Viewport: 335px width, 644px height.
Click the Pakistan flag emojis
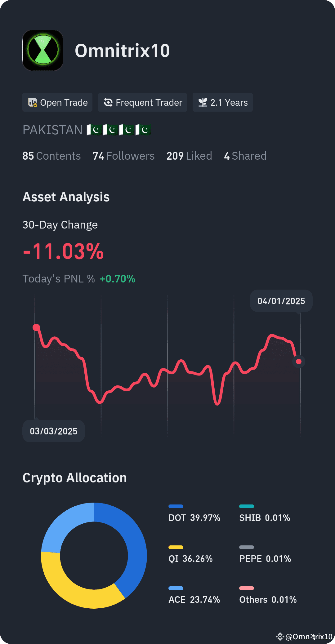[x=118, y=130]
